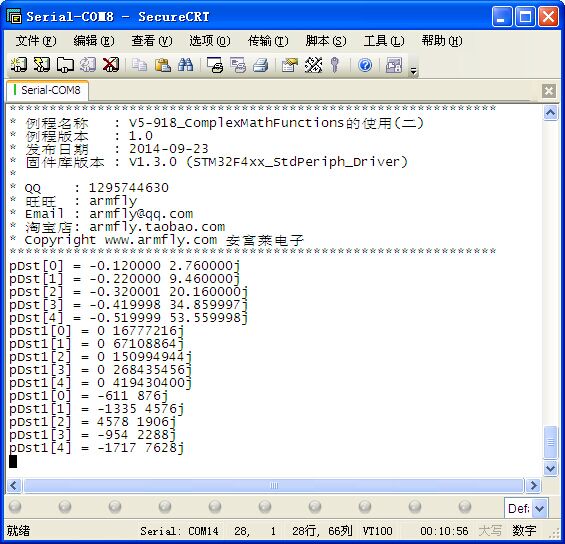Click the www.armfly.com copyright text
The image size is (565, 544).
[x=161, y=240]
